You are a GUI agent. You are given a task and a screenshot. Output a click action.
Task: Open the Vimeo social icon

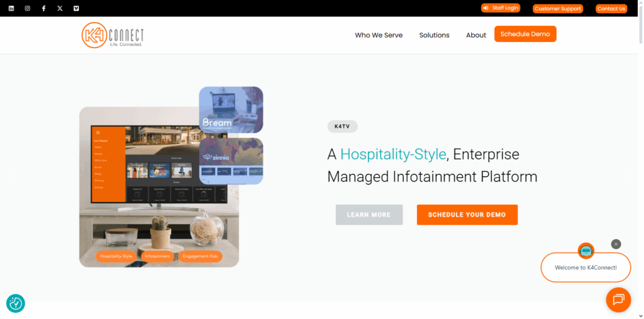pyautogui.click(x=76, y=8)
